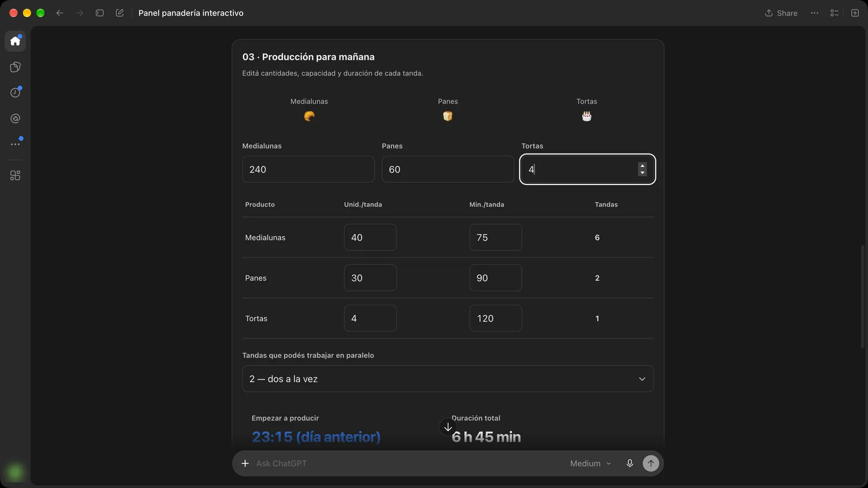Click the Producto column header

coord(260,204)
